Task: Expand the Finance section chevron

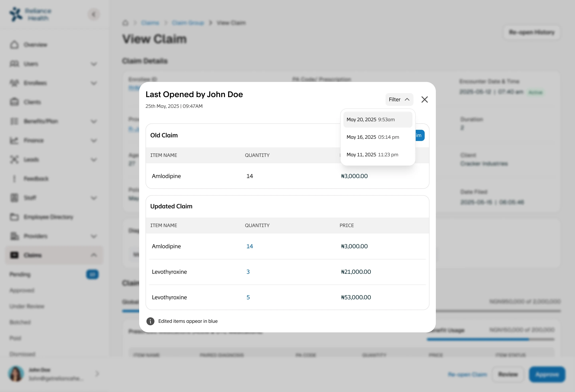Action: [x=93, y=141]
